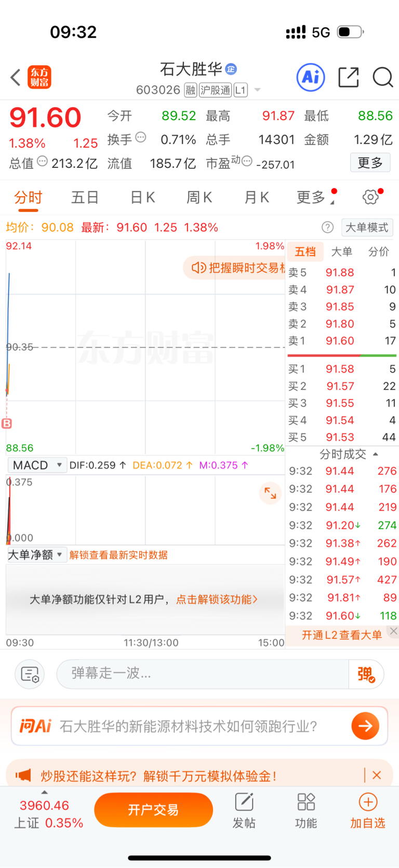Tap the 卖1 91.60 row
Screen dimensions: 399x868
[x=342, y=341]
